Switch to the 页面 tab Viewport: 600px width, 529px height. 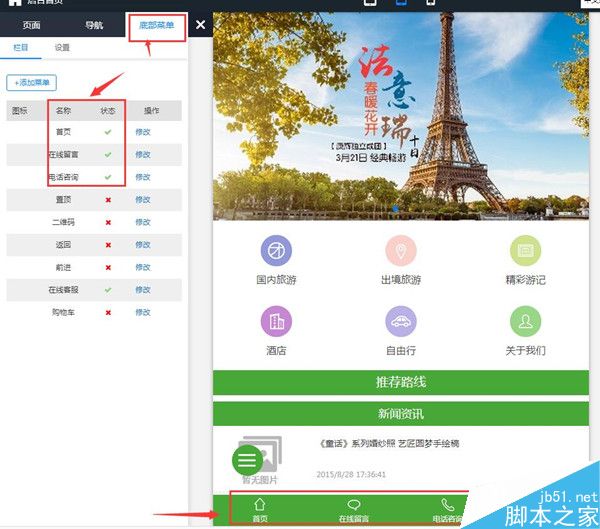coord(31,25)
